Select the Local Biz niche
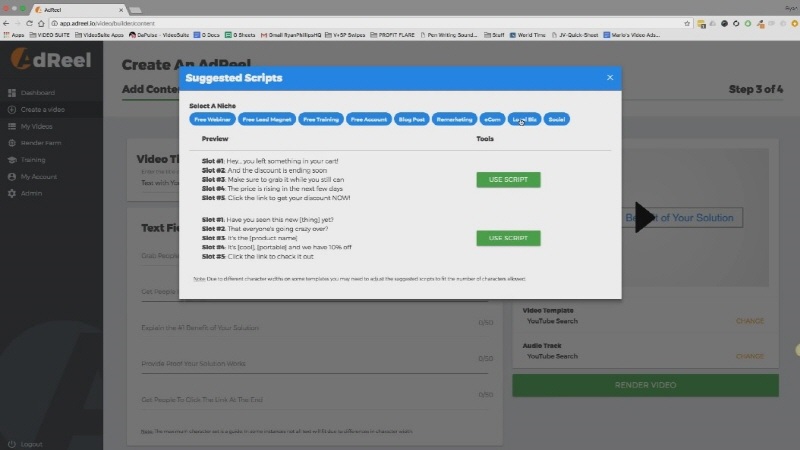This screenshot has width=800, height=450. [524, 119]
